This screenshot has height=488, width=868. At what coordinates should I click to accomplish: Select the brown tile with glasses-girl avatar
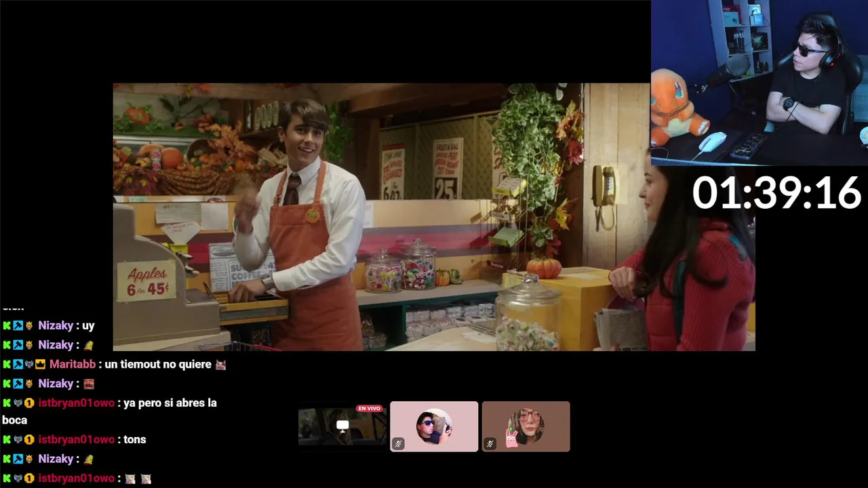point(526,426)
